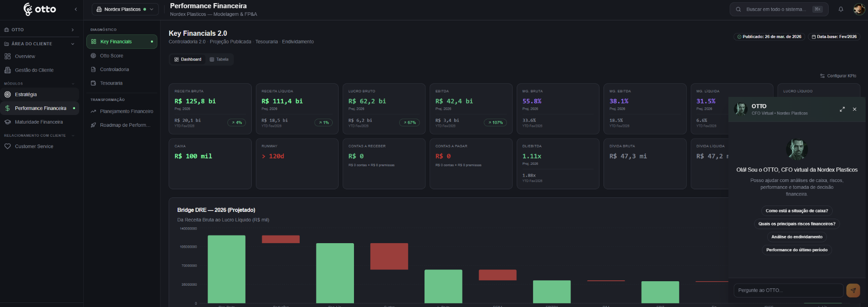Click the Caixa R$ 100 mil value

(193, 156)
